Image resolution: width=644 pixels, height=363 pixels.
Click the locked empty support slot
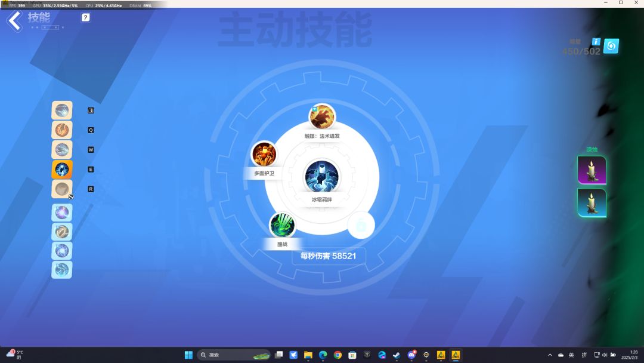361,225
